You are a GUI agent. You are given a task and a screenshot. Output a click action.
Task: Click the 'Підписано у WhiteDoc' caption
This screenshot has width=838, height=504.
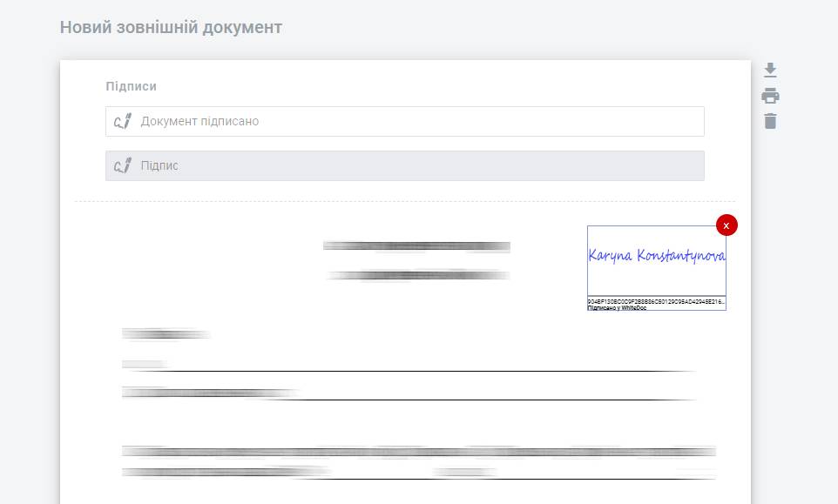tap(618, 307)
